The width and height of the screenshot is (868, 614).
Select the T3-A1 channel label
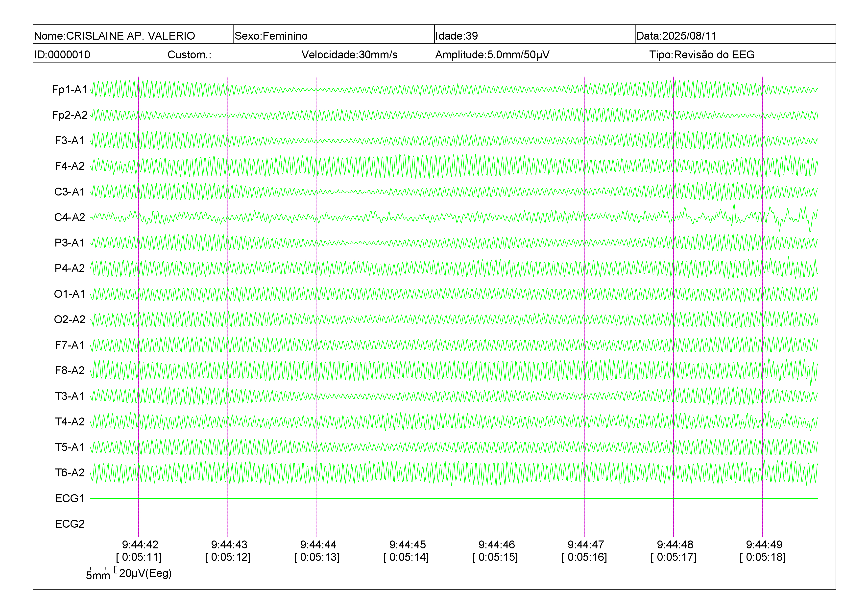70,396
